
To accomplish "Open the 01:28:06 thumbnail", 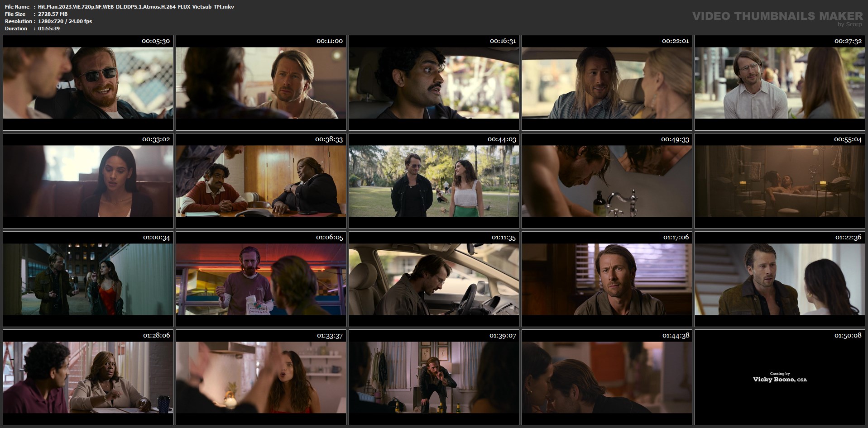I will (88, 377).
